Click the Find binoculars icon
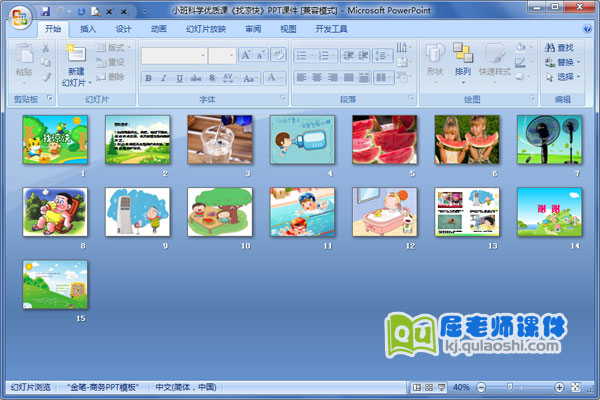Screen dimensions: 600x400 pyautogui.click(x=550, y=48)
